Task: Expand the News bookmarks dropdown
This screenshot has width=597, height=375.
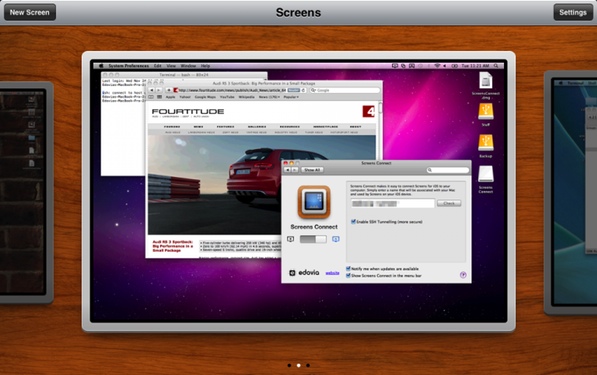Action: click(269, 97)
